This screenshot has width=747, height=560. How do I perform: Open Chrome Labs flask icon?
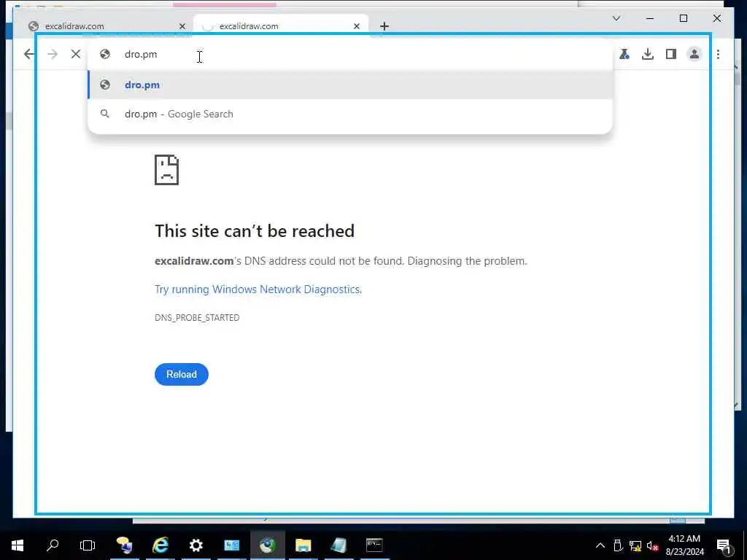pyautogui.click(x=624, y=54)
